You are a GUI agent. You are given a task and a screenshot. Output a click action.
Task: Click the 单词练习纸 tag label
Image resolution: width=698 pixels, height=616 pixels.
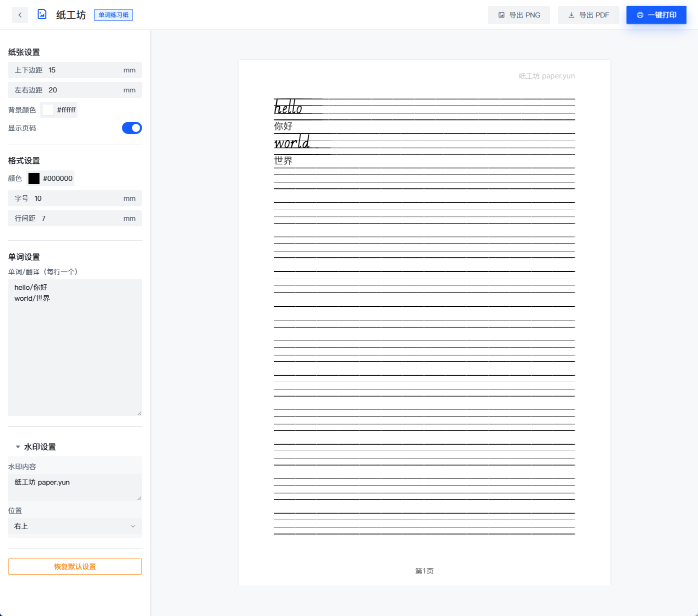[113, 15]
